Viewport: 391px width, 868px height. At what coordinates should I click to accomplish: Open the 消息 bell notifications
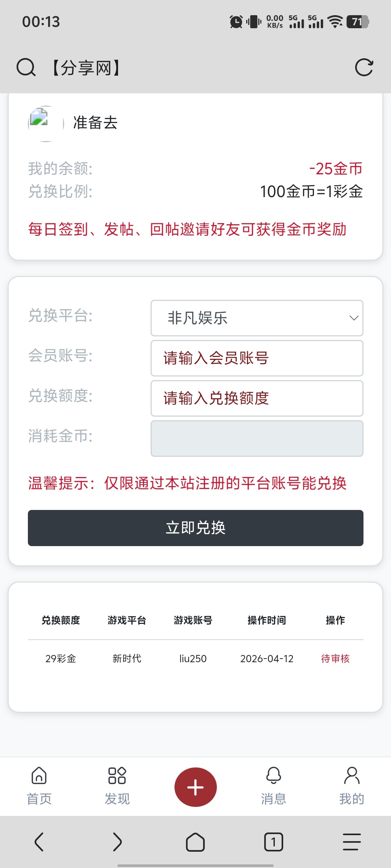click(x=274, y=786)
